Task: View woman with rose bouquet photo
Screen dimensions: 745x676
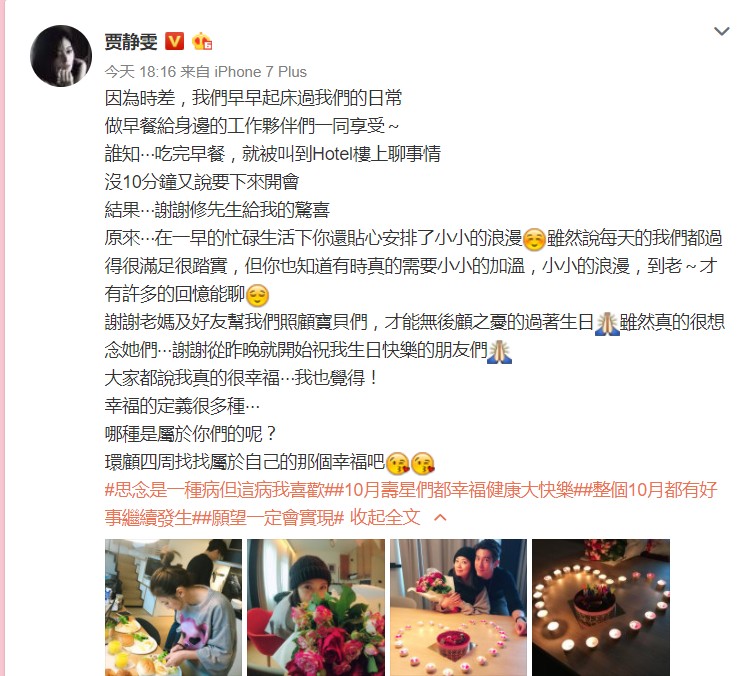Action: pos(316,608)
